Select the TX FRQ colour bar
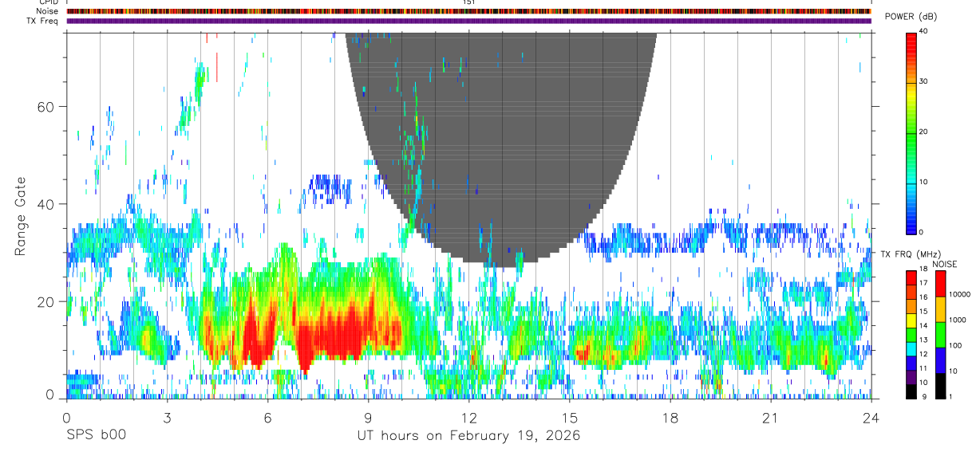 911,334
